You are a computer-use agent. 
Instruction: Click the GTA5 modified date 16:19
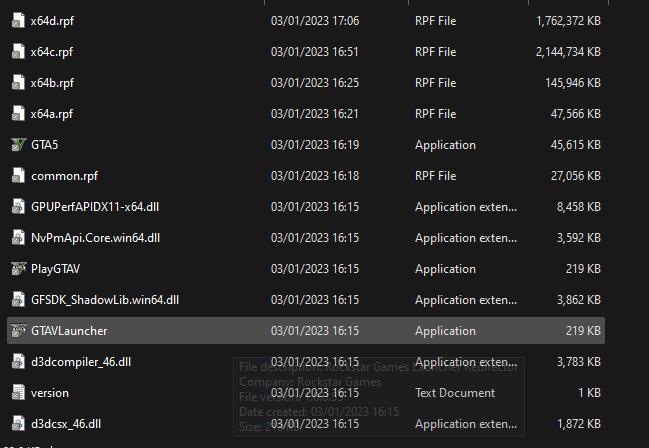pos(315,145)
